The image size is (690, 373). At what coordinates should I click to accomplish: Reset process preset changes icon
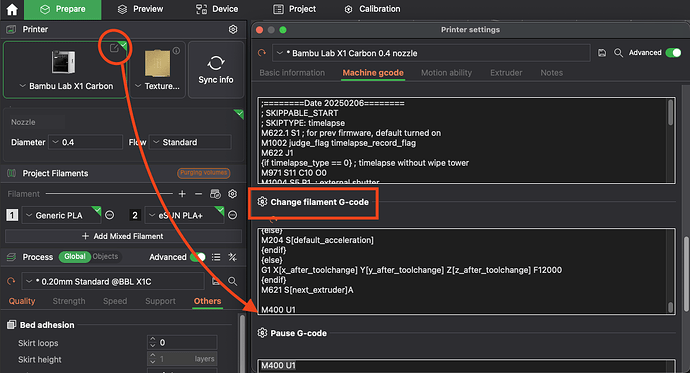(x=11, y=281)
